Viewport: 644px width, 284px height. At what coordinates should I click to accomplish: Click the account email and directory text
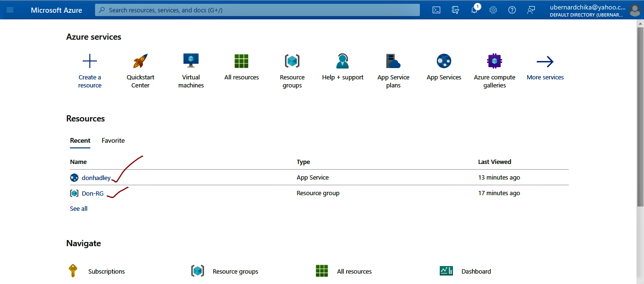click(x=588, y=10)
